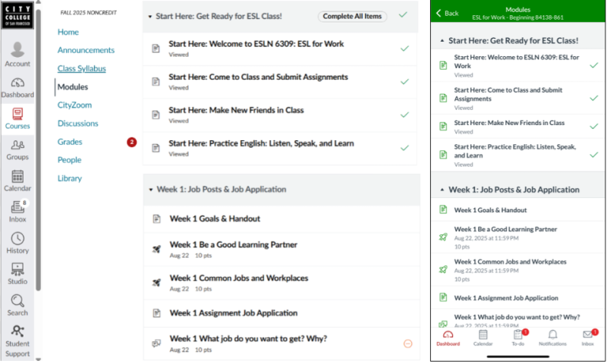Open Start Here: Practice English on desktop
This screenshot has height=364, width=607.
pyautogui.click(x=261, y=143)
